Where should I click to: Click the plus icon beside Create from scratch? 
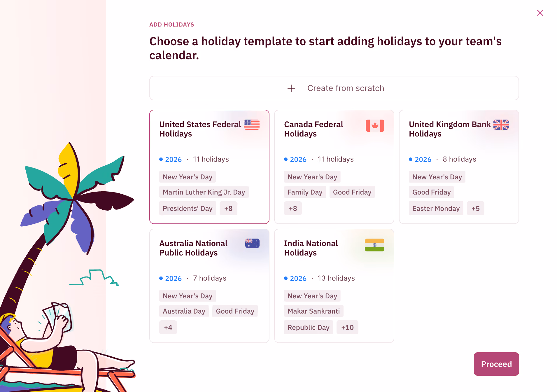pos(291,88)
